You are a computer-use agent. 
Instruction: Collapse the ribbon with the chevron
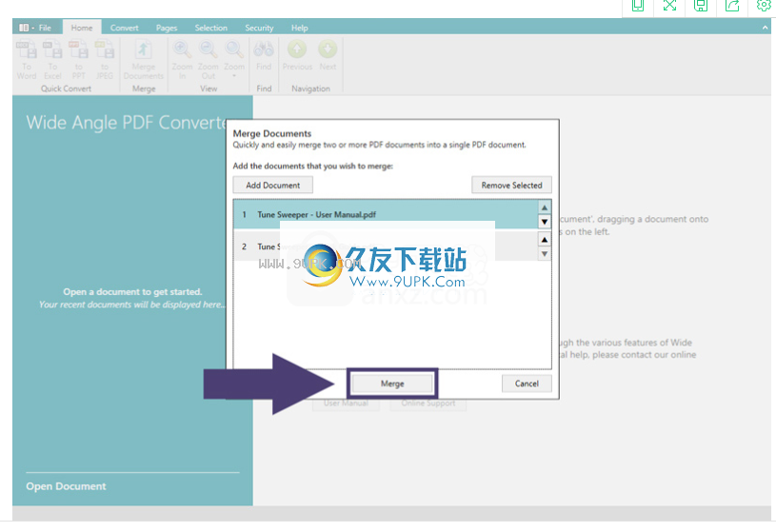pyautogui.click(x=766, y=28)
